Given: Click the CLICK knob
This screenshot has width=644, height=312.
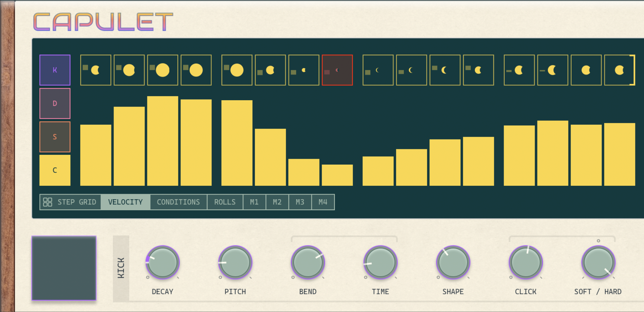Looking at the screenshot, I should click(526, 262).
